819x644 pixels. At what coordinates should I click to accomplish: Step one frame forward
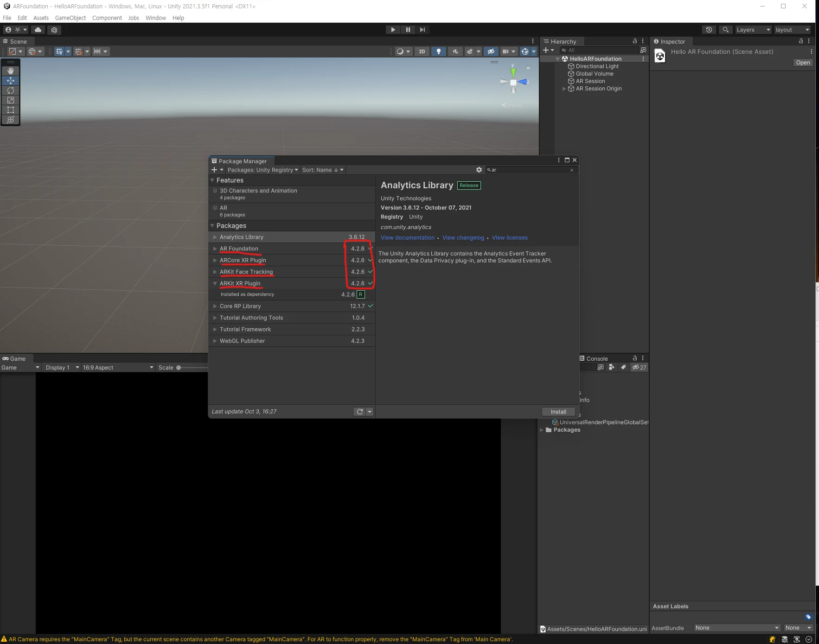[x=422, y=30]
